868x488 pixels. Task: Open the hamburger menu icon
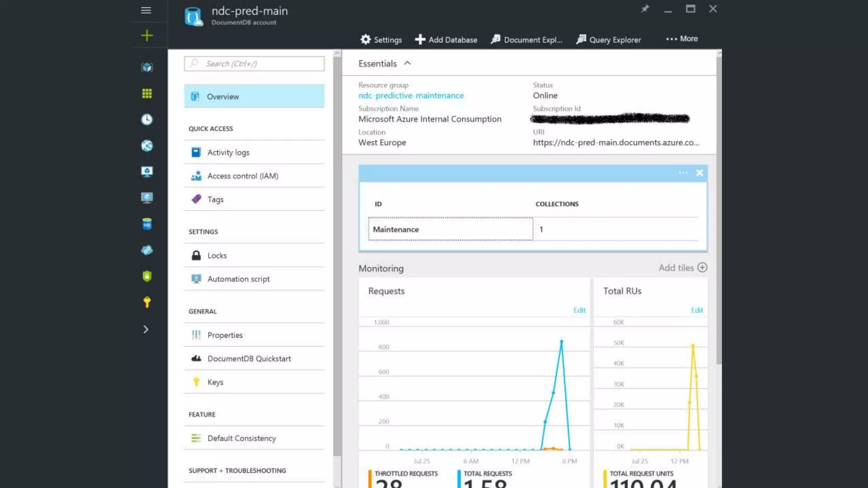146,10
